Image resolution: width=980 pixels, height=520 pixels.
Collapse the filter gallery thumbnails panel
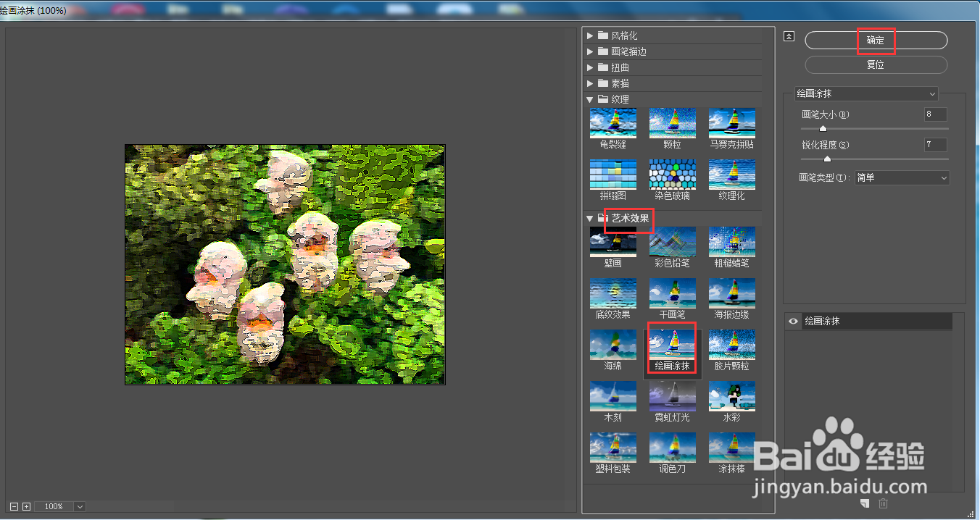[789, 36]
